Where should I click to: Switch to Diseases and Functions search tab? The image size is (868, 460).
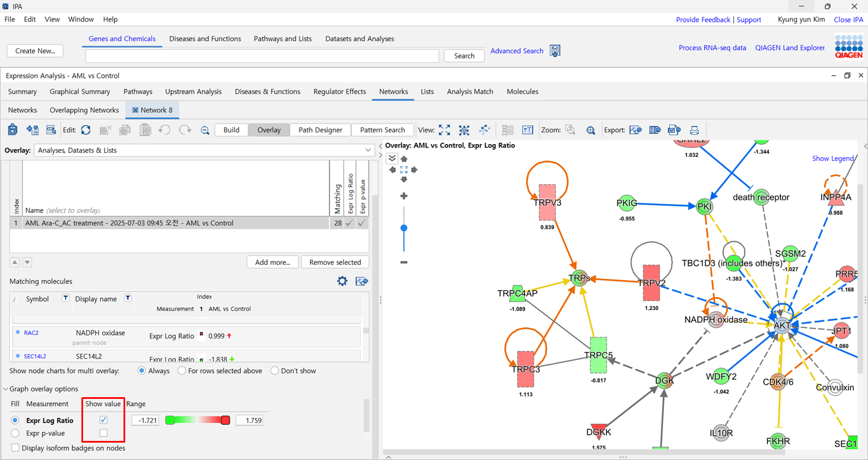(205, 39)
